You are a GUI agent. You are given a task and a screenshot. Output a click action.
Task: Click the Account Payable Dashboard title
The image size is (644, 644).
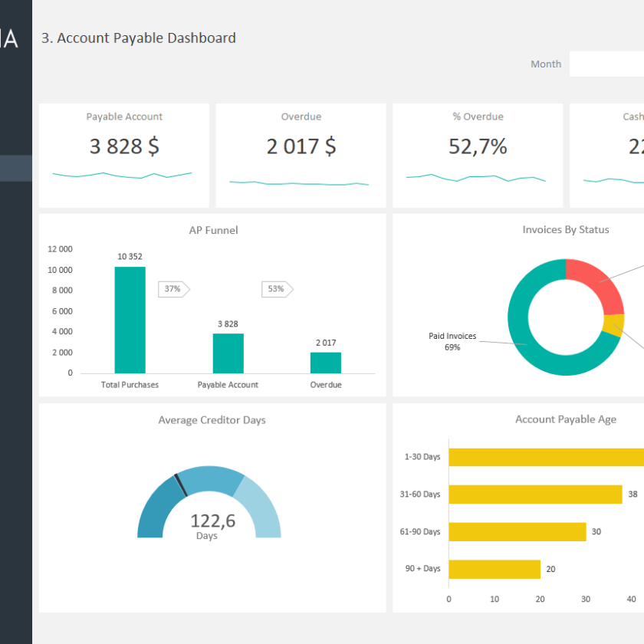[138, 38]
